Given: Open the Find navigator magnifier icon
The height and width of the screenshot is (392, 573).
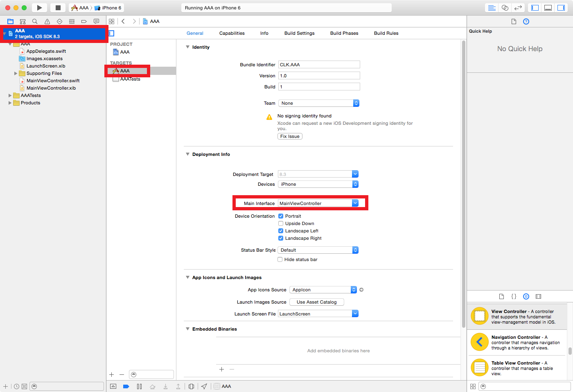Looking at the screenshot, I should [x=35, y=21].
